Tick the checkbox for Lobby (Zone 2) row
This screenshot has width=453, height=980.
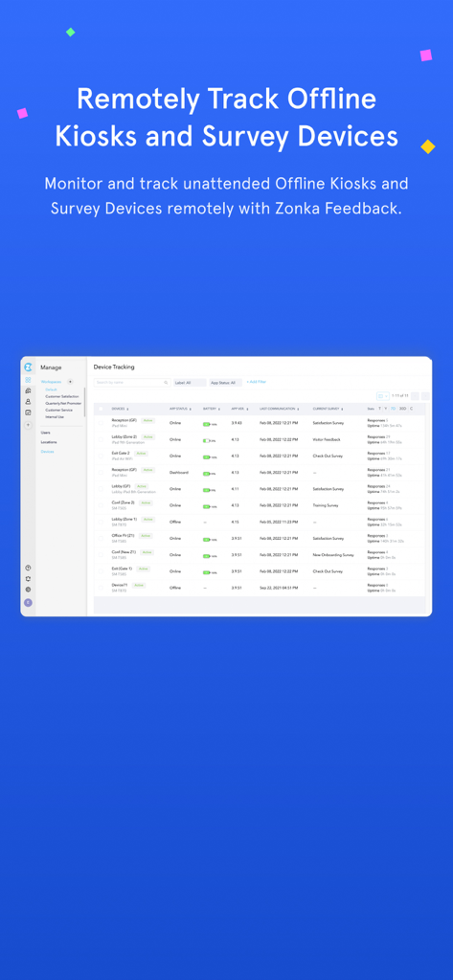pyautogui.click(x=102, y=440)
